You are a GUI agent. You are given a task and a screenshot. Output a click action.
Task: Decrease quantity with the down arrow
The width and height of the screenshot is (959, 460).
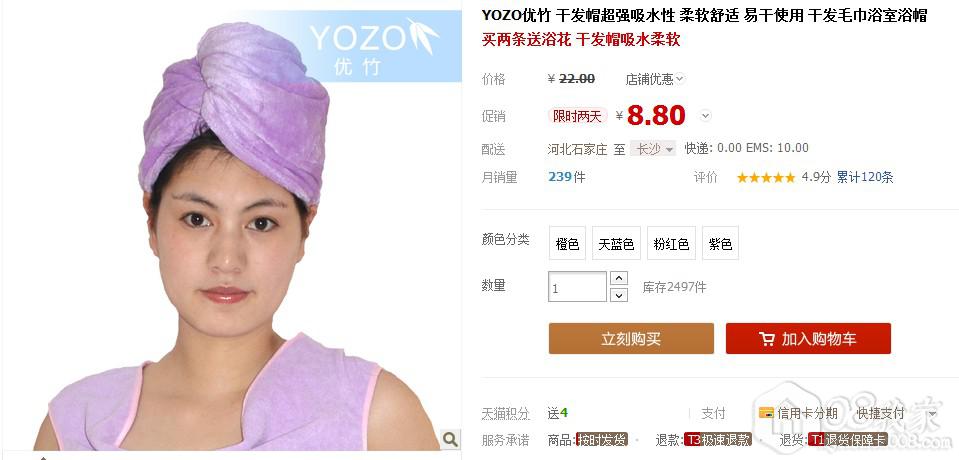619,295
